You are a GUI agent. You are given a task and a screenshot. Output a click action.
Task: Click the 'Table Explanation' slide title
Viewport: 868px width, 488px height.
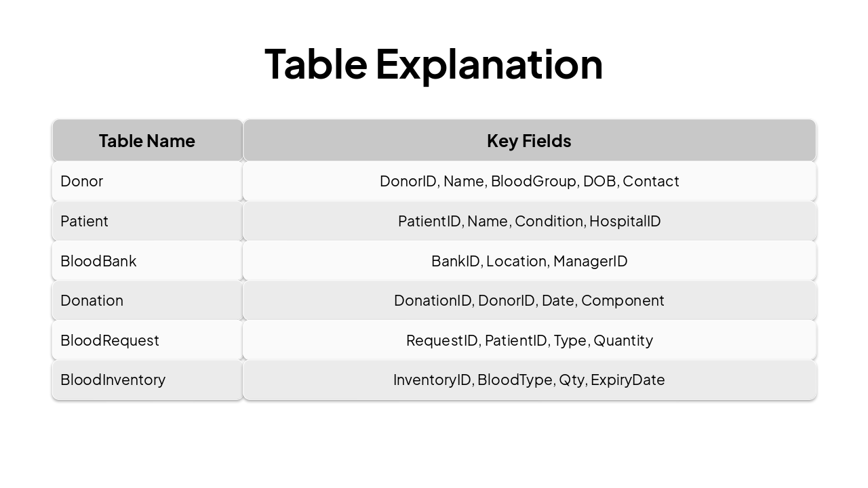click(433, 64)
